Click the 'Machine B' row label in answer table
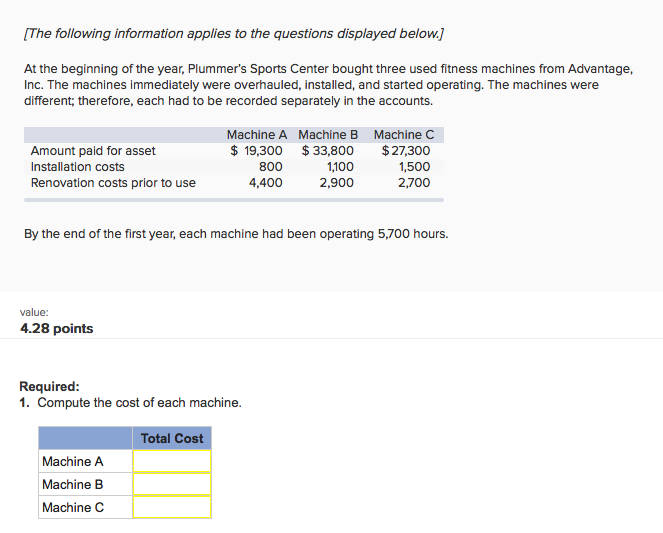The image size is (663, 533). click(x=73, y=484)
